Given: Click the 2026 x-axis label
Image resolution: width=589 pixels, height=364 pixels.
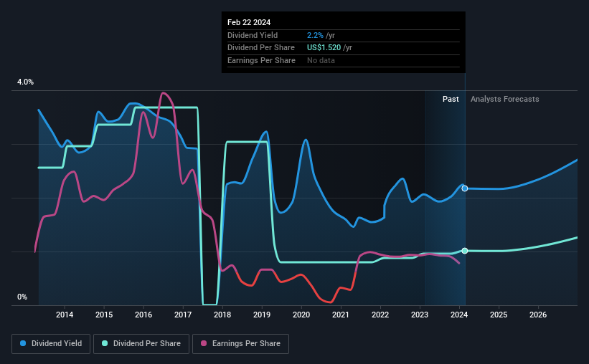Looking at the screenshot, I should point(538,315).
